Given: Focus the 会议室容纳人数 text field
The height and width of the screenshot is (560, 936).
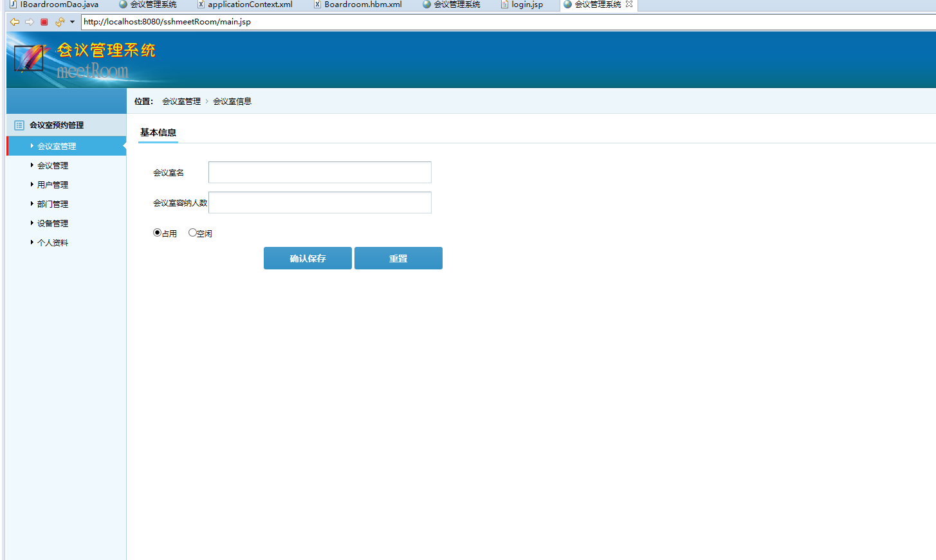Looking at the screenshot, I should pyautogui.click(x=320, y=203).
